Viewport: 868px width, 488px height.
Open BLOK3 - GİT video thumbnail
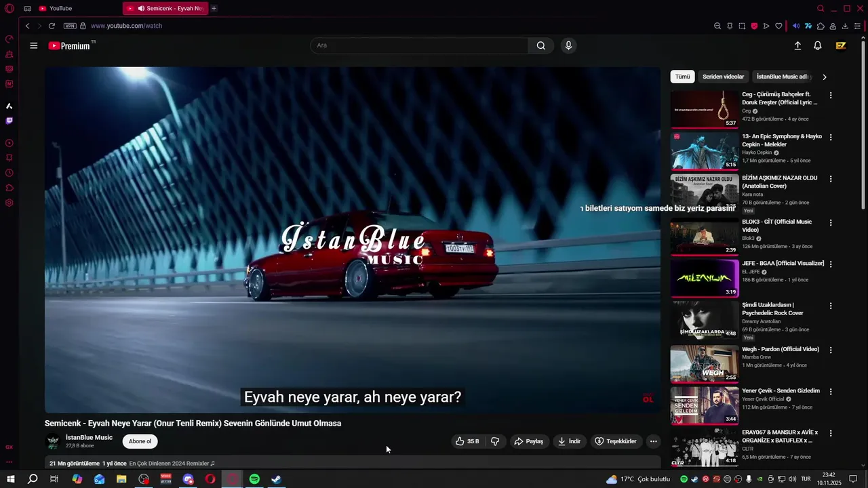coord(705,237)
